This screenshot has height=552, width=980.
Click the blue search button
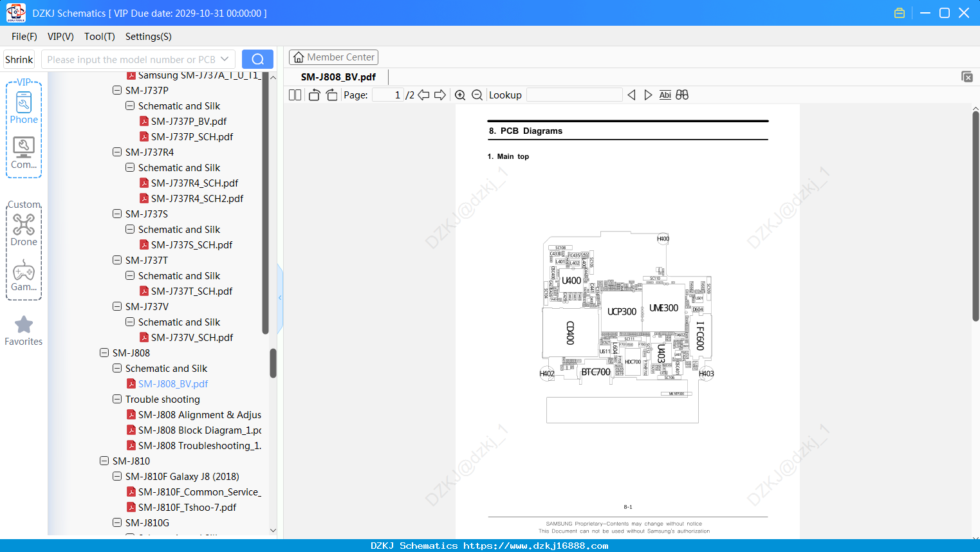[x=257, y=59]
